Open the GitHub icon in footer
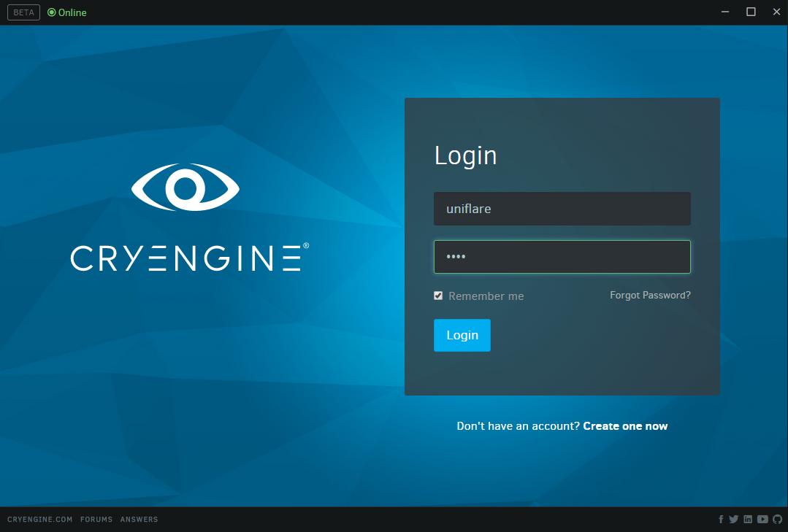Viewport: 788px width, 532px height. (778, 520)
